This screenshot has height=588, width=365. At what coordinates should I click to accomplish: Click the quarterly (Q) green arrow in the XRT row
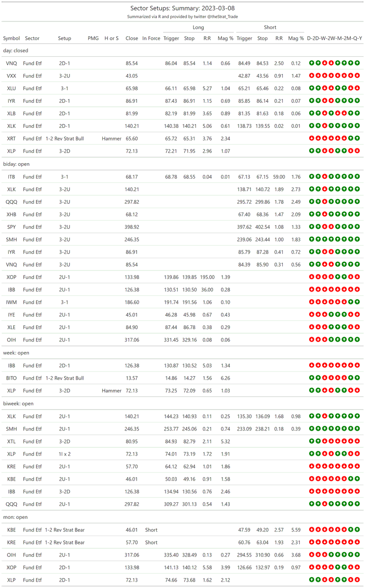pos(351,139)
